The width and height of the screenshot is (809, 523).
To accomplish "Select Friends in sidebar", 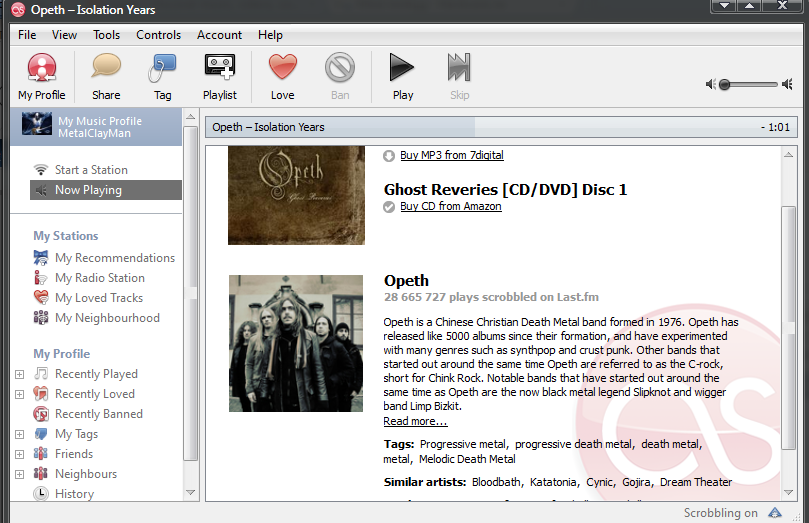I will tap(74, 454).
